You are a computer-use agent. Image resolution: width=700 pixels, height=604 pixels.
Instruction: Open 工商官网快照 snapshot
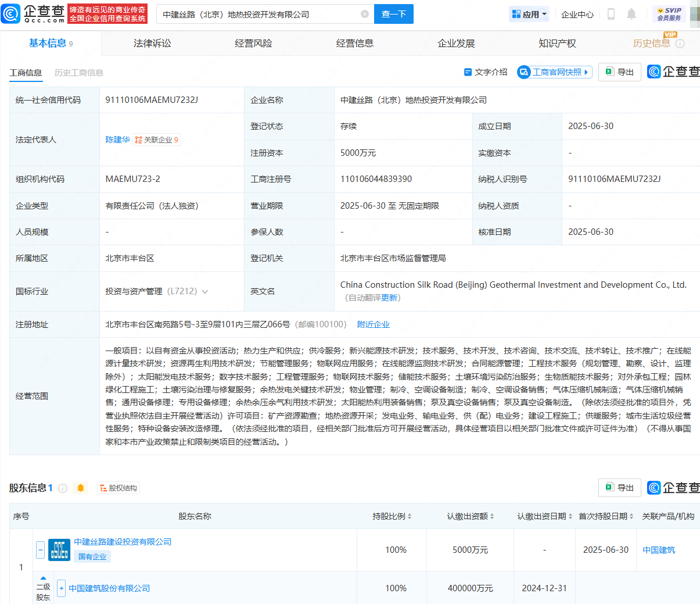pyautogui.click(x=555, y=72)
